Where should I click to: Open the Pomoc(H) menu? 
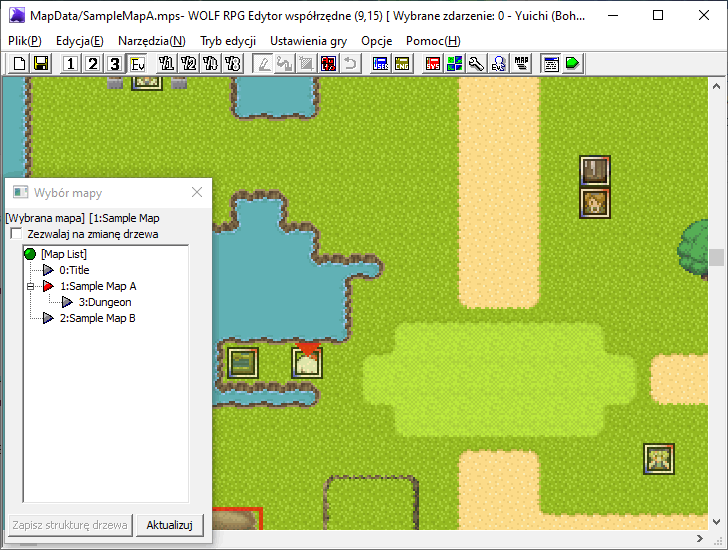point(433,41)
